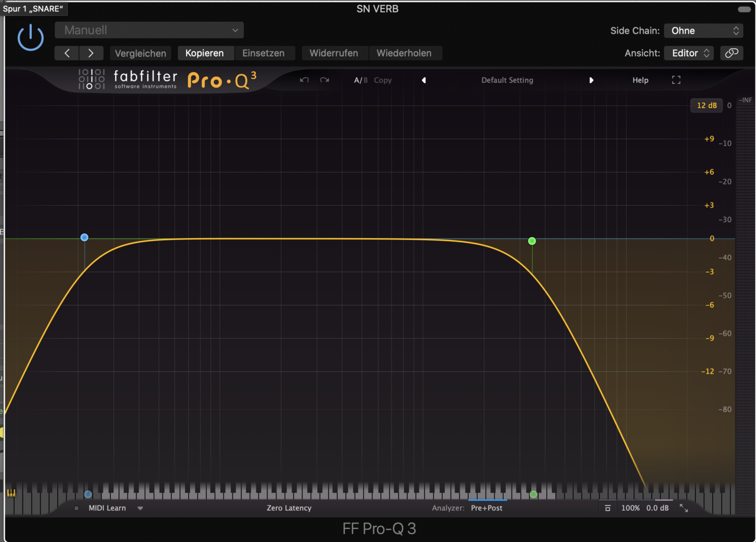Go to previous preset with left triangle

coord(423,80)
